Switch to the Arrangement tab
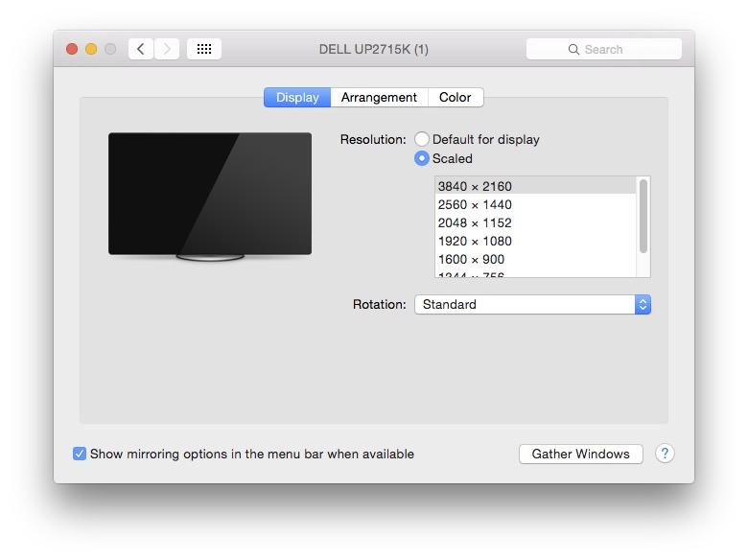Viewport: 748px width, 560px height. pos(379,97)
